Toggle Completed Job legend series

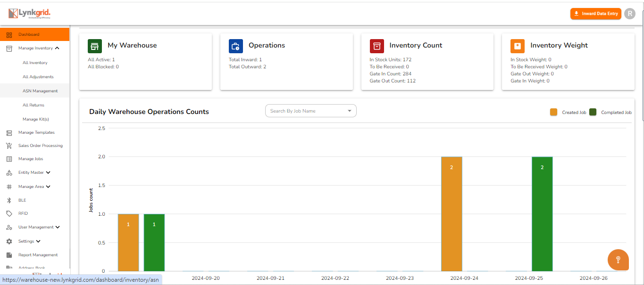click(593, 112)
